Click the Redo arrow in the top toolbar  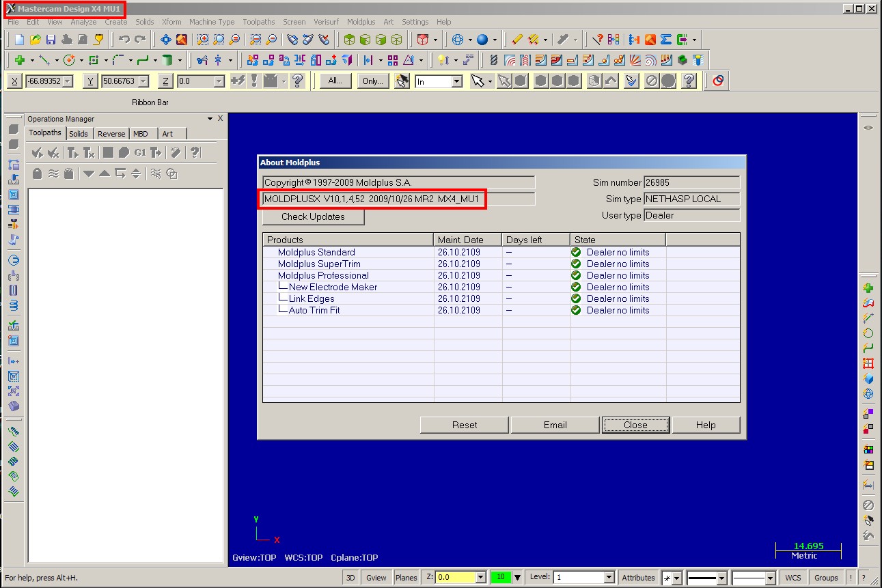pyautogui.click(x=140, y=40)
